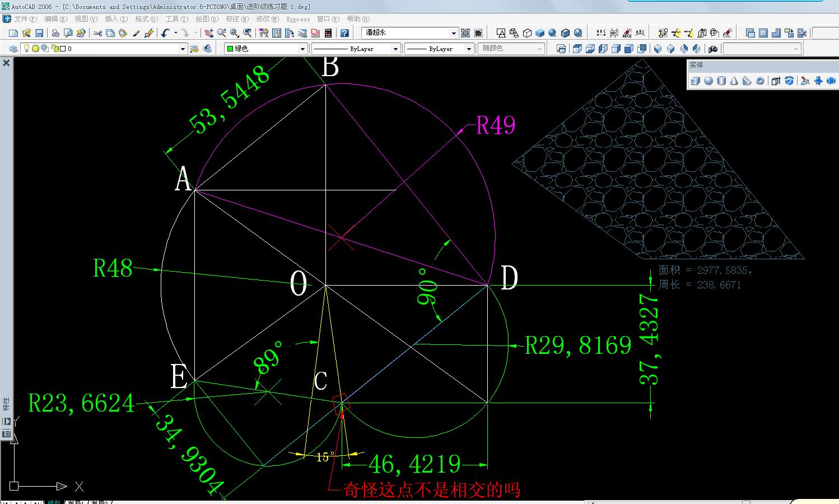The image size is (839, 504).
Task: Click the Plot printer icon
Action: pos(55,33)
